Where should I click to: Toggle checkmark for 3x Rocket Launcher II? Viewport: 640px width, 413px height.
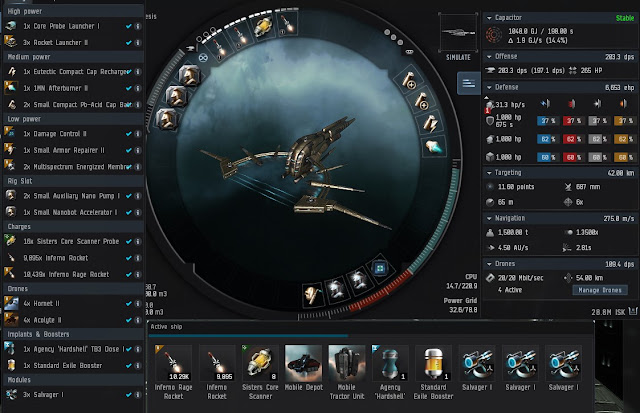coord(129,42)
